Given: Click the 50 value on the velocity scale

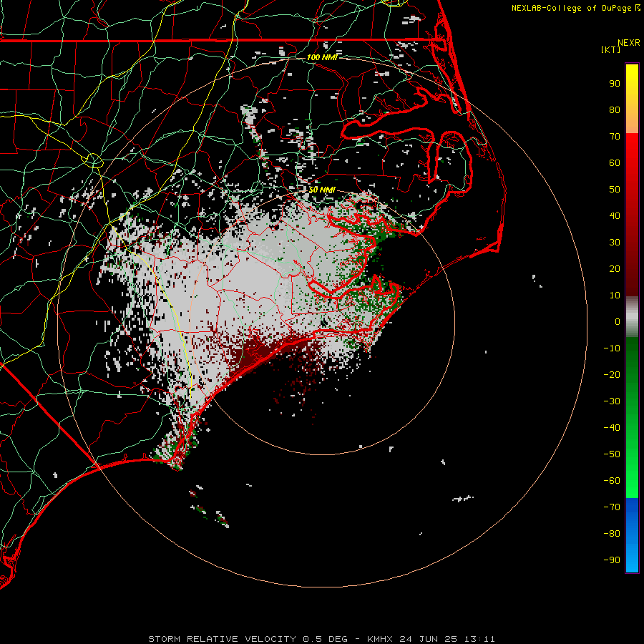Looking at the screenshot, I should point(615,190).
